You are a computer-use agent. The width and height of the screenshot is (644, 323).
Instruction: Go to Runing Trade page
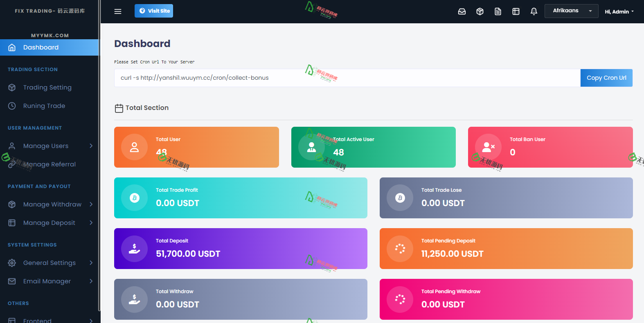(x=44, y=106)
